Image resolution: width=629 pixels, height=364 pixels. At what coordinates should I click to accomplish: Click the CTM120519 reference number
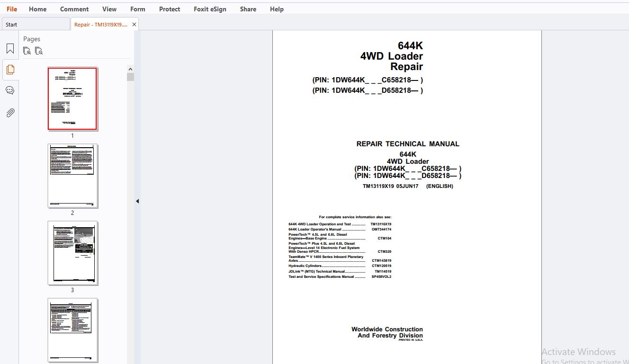[381, 266]
